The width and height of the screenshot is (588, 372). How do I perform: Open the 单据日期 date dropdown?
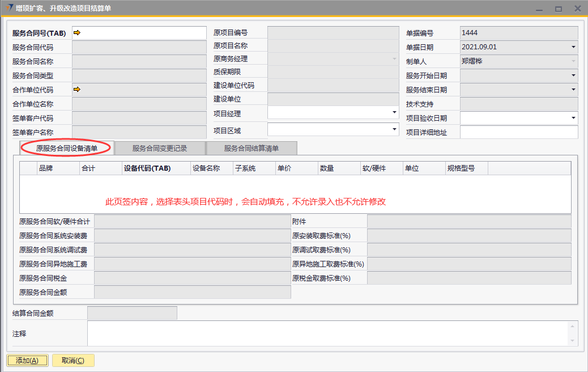point(573,47)
